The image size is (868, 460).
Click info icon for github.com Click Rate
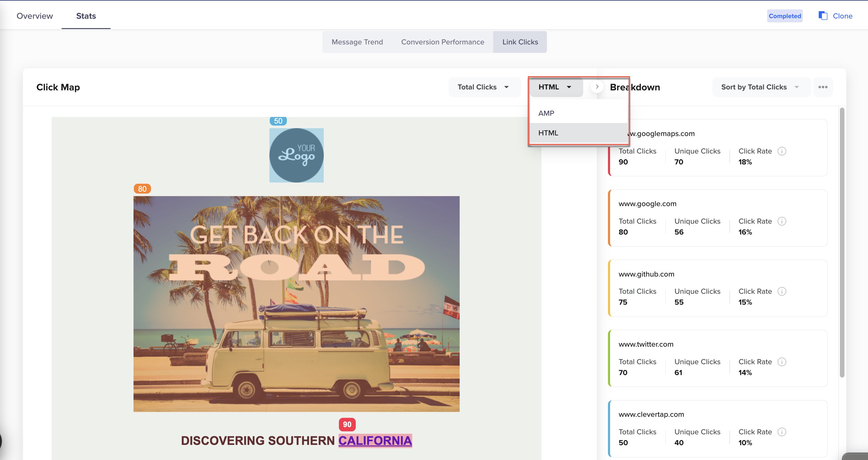click(782, 291)
